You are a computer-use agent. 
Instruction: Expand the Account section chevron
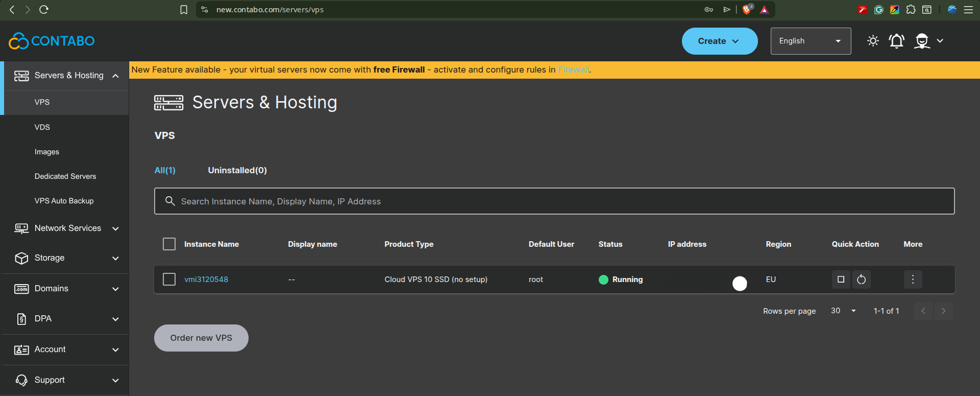pyautogui.click(x=115, y=350)
